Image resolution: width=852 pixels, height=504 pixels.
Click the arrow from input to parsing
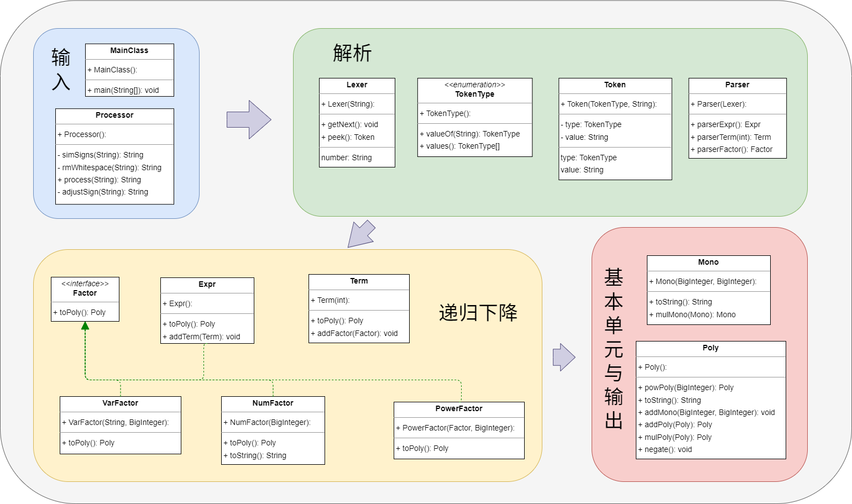(249, 119)
